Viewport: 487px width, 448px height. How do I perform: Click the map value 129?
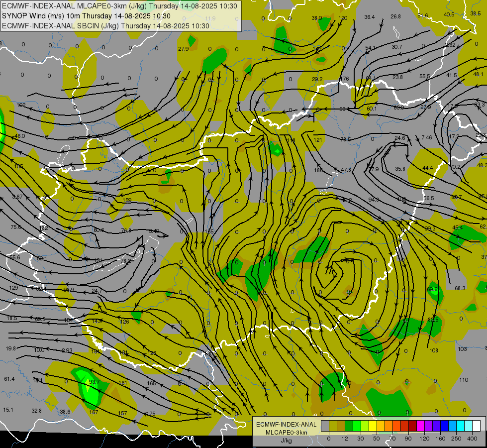(13, 288)
